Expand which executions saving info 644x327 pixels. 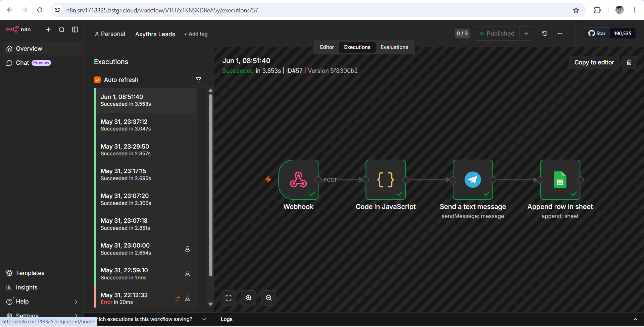pos(204,319)
